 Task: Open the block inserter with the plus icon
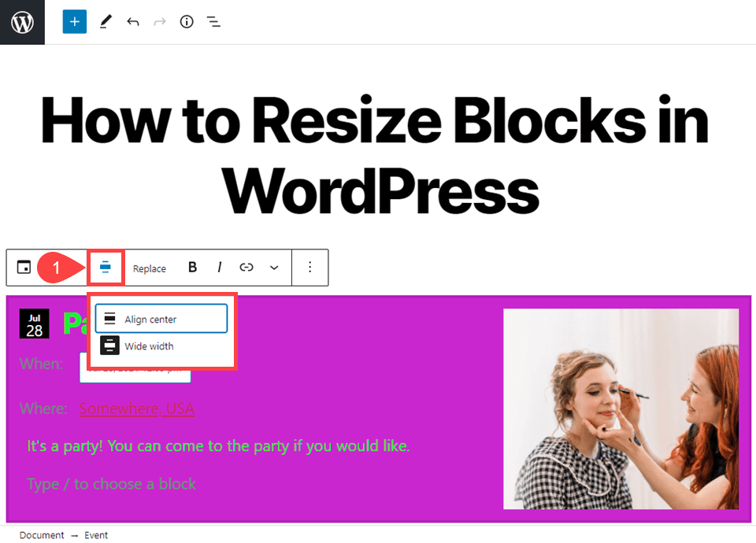(73, 21)
